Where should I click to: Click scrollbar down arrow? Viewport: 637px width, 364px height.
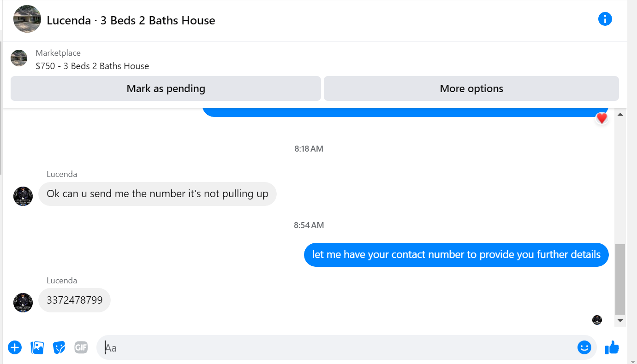[620, 320]
